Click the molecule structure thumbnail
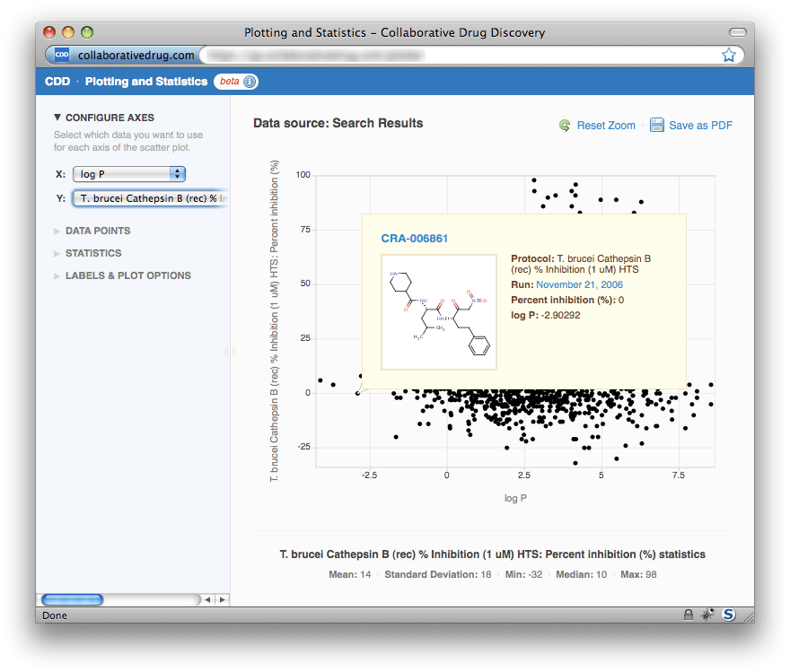Screen dimensions: 790x672 439,312
